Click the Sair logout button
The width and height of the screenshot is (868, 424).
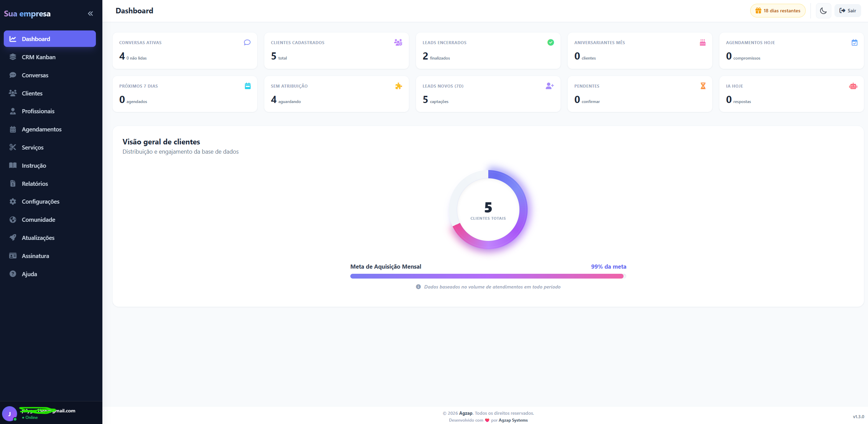pyautogui.click(x=847, y=11)
